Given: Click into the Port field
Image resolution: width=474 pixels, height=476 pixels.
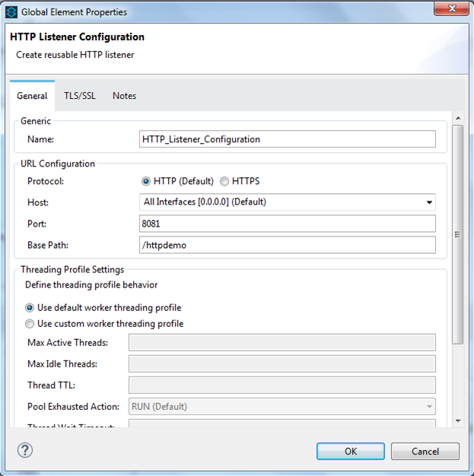Looking at the screenshot, I should (288, 224).
